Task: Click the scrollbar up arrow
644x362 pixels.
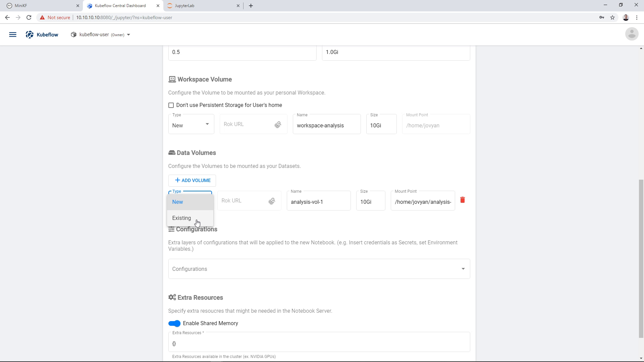Action: tap(641, 49)
